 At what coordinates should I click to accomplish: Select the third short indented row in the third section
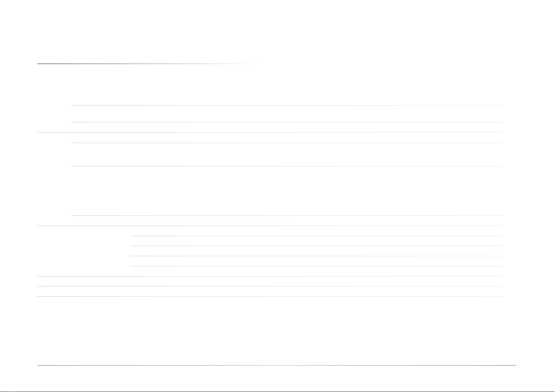click(x=317, y=251)
